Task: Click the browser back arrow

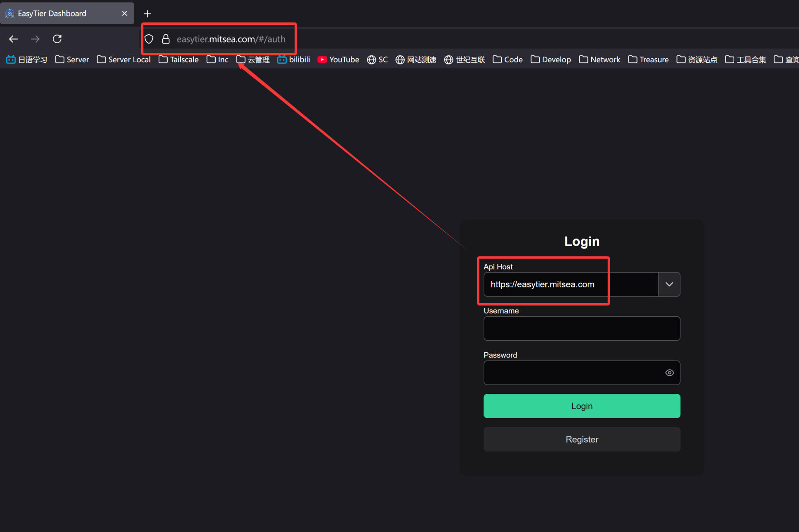Action: click(x=13, y=39)
